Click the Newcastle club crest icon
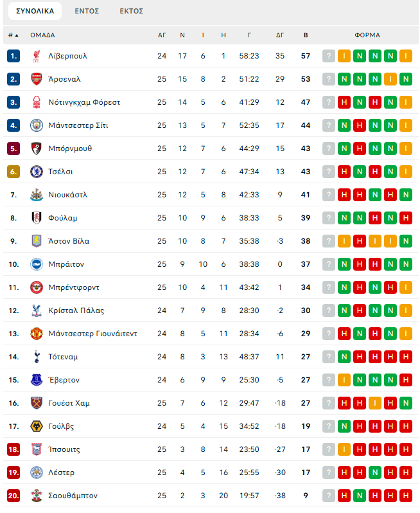420x513 pixels. (36, 195)
